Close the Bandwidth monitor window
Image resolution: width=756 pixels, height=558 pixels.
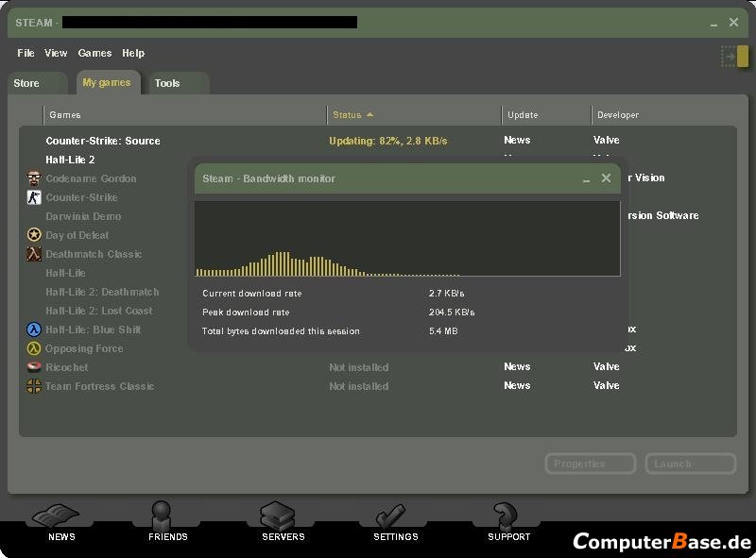pyautogui.click(x=606, y=178)
